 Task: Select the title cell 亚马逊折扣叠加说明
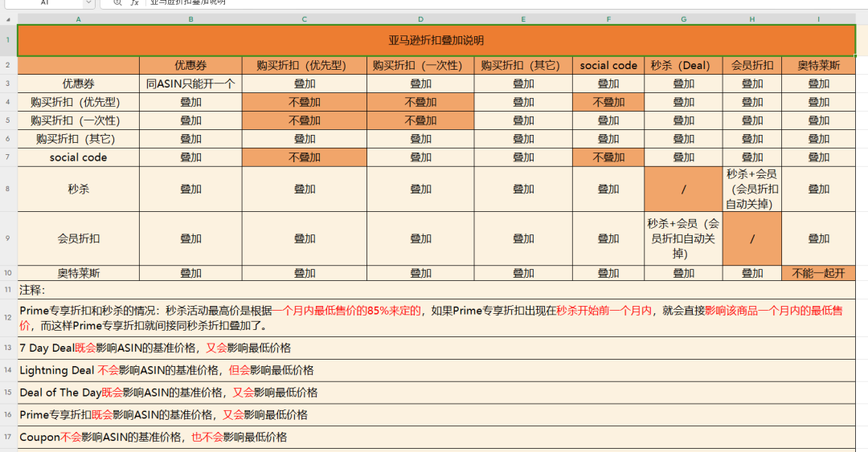(436, 40)
